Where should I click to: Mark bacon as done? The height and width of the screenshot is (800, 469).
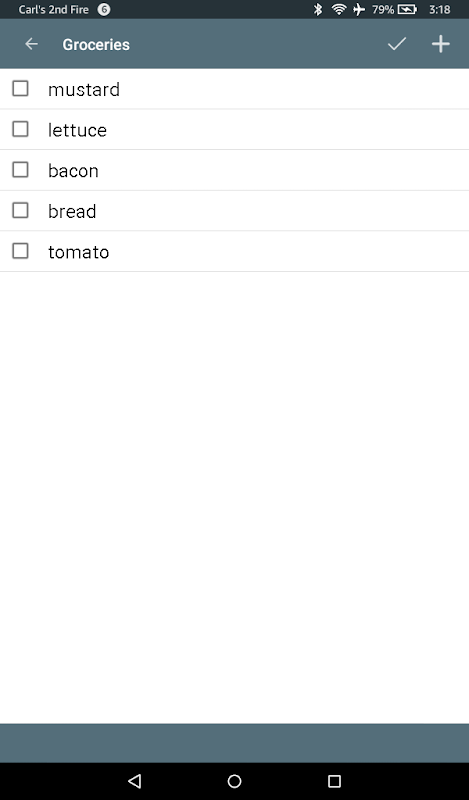click(x=20, y=169)
